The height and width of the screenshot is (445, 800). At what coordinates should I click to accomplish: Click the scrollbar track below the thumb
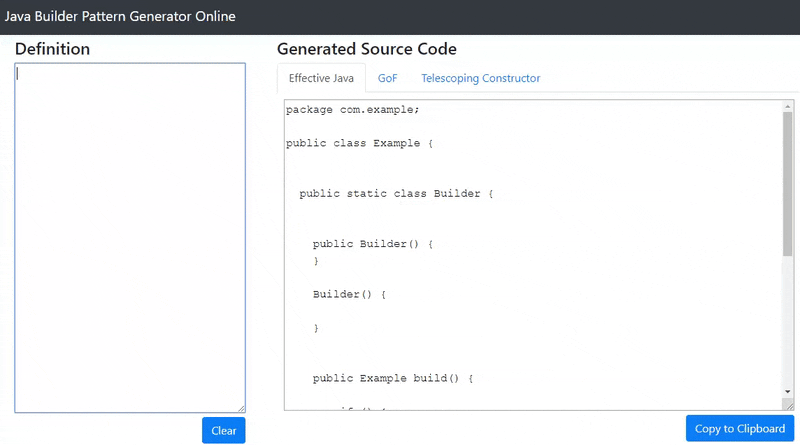[x=787, y=320]
